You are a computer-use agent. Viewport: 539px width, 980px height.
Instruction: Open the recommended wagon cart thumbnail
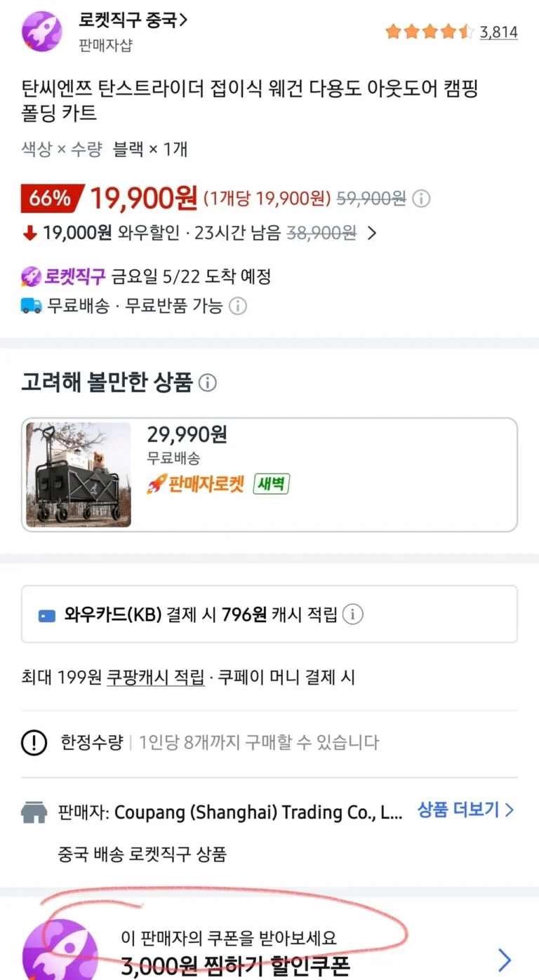pos(79,475)
